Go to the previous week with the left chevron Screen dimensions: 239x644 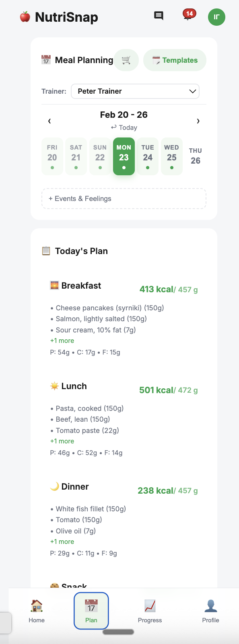(x=49, y=121)
